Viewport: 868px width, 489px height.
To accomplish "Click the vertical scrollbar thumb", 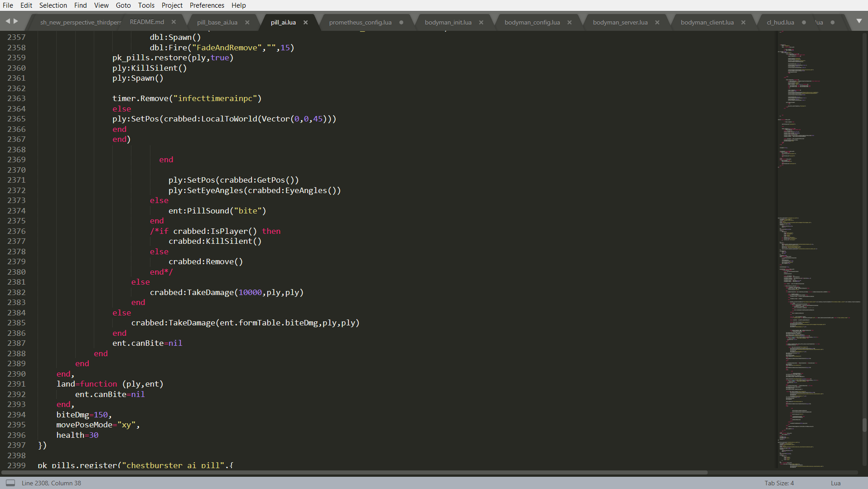I will click(864, 425).
